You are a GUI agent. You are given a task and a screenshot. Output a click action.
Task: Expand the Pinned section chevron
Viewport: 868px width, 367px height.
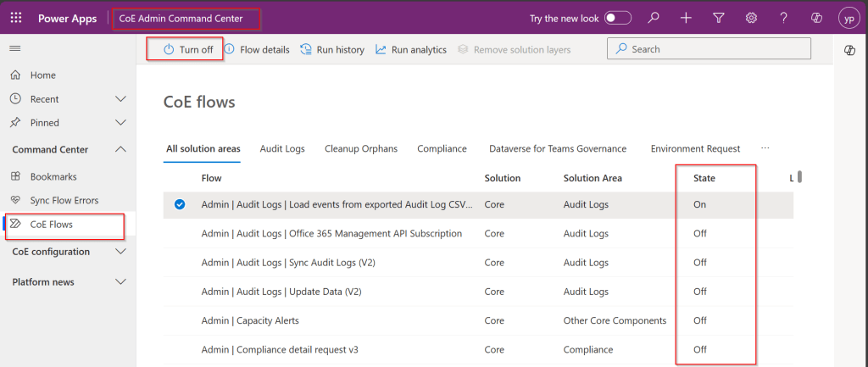[x=120, y=123]
